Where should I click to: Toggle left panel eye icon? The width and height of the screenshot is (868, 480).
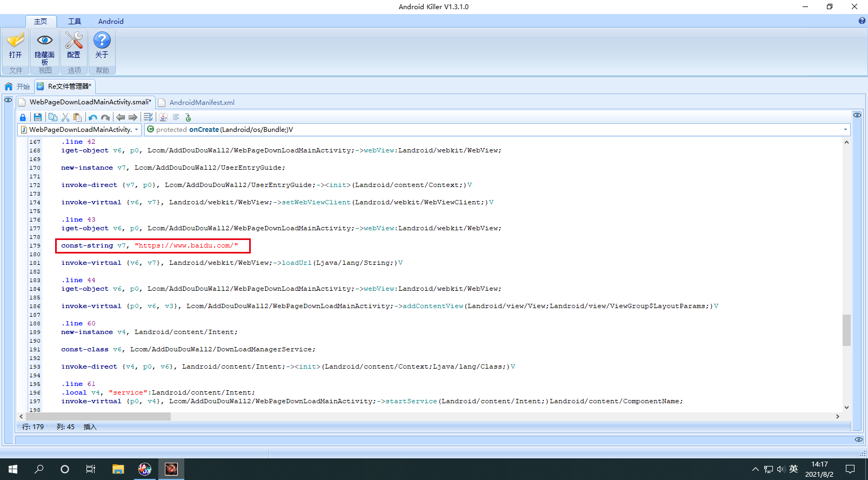[8, 100]
